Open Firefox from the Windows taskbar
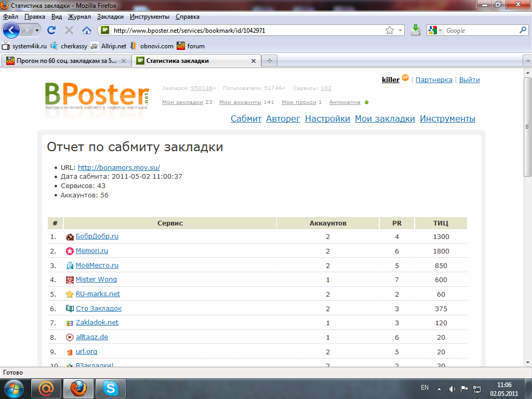532x399 pixels. pos(78,389)
